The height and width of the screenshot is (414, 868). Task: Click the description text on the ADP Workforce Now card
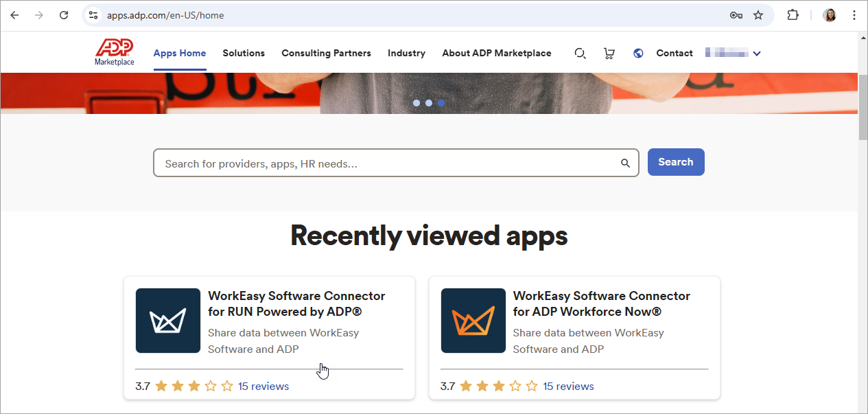pos(589,341)
